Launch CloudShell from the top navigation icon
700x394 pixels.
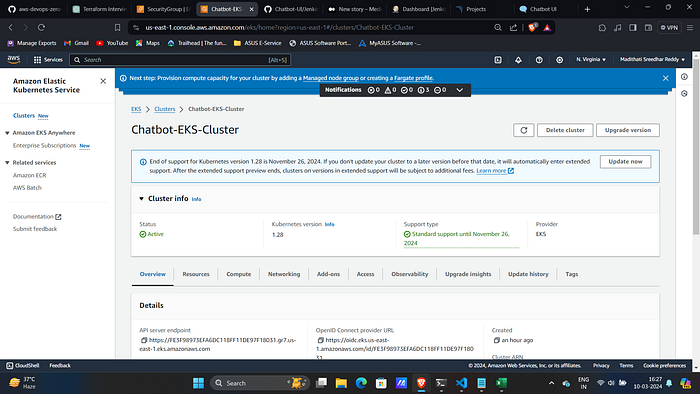(x=498, y=59)
